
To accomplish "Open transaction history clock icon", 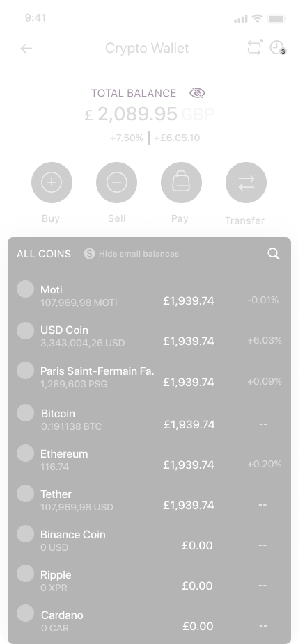I will coord(277,48).
